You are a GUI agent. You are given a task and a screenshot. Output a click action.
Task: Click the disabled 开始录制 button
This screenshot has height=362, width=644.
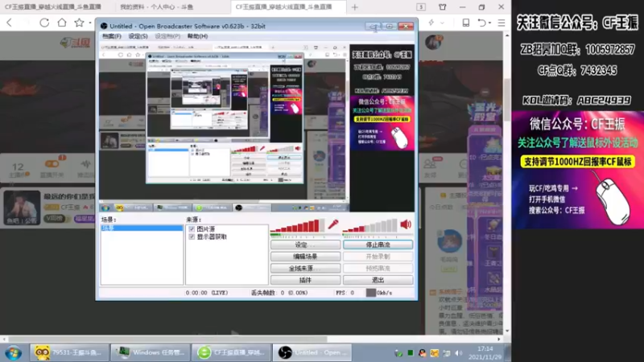378,257
